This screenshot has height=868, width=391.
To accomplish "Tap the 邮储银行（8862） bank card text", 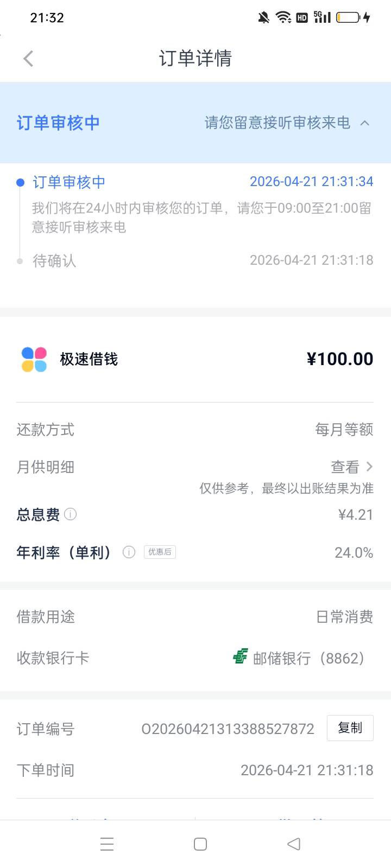I will point(308,658).
